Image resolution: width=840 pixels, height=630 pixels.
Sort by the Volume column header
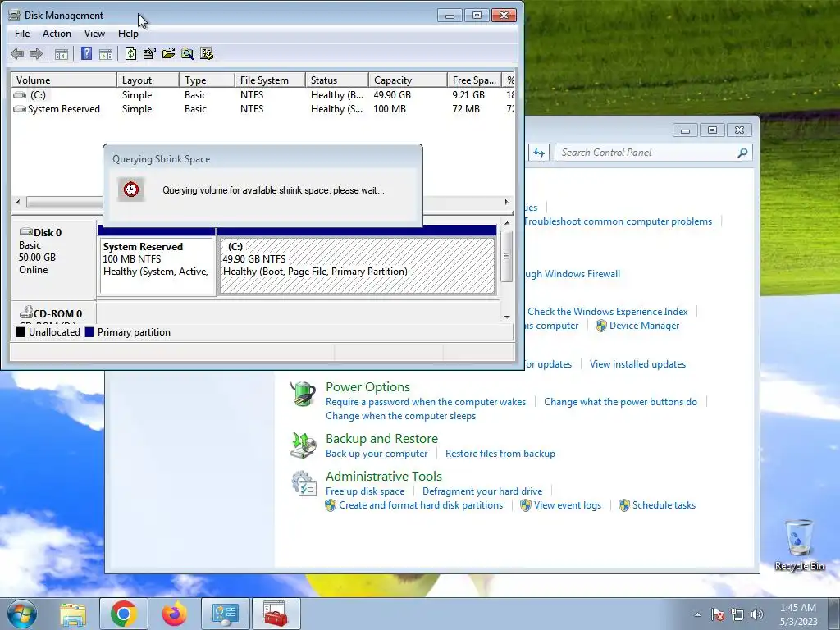pyautogui.click(x=64, y=80)
